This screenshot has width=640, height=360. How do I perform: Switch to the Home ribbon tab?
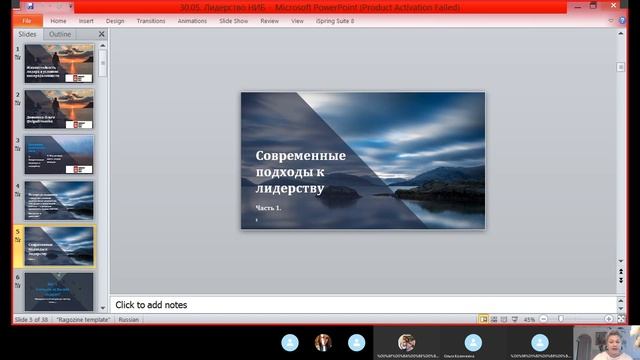[58, 21]
